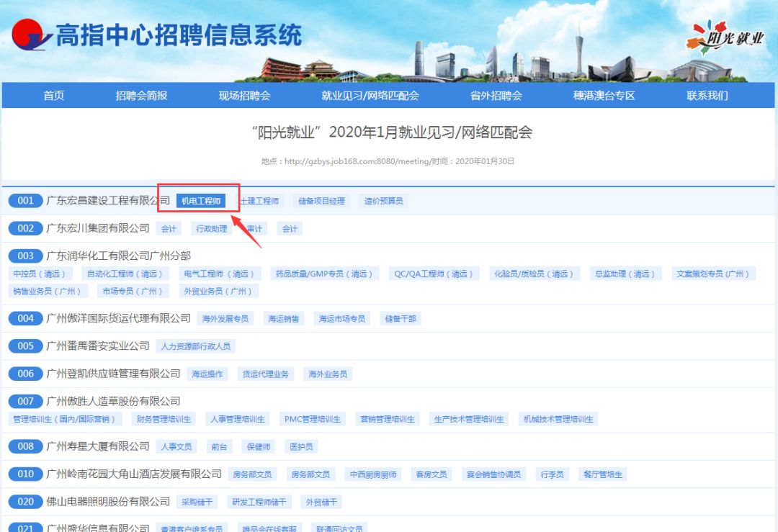
Task: Open the 宴会销售协调员 job tag
Action: click(x=493, y=474)
